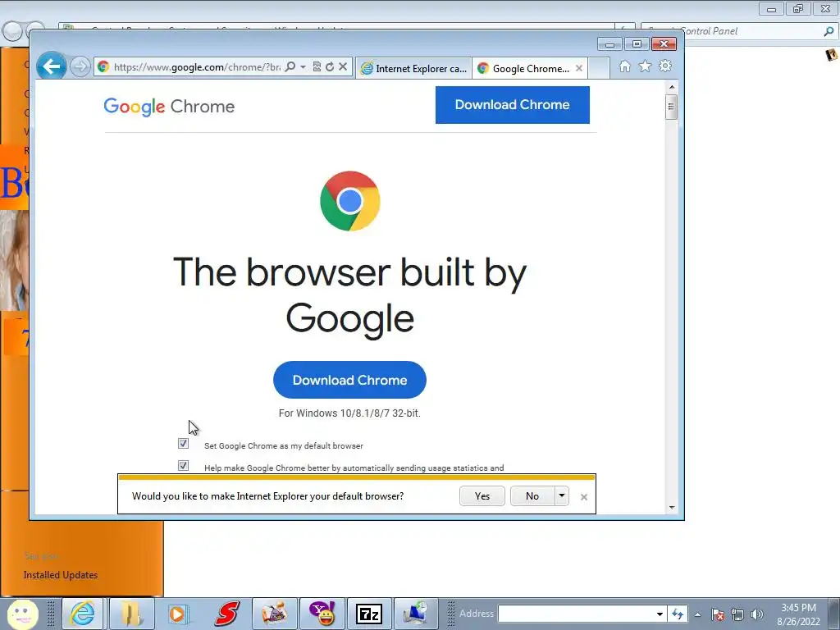Open the Tools gear menu

(x=665, y=66)
